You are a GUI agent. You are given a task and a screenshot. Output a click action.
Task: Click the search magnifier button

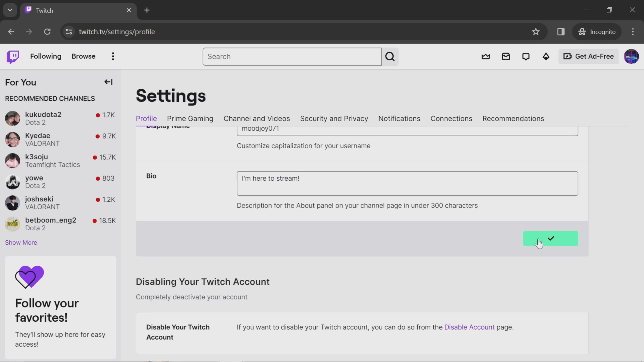coord(390,57)
